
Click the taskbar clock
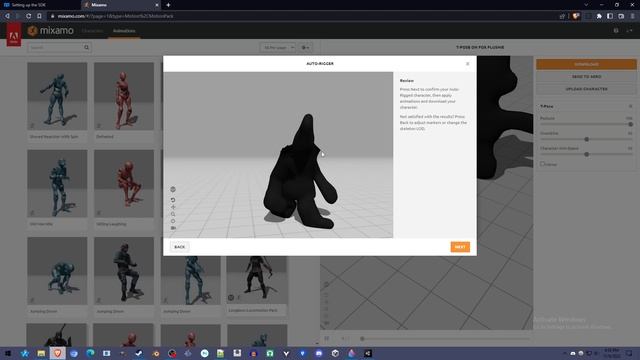pyautogui.click(x=611, y=353)
